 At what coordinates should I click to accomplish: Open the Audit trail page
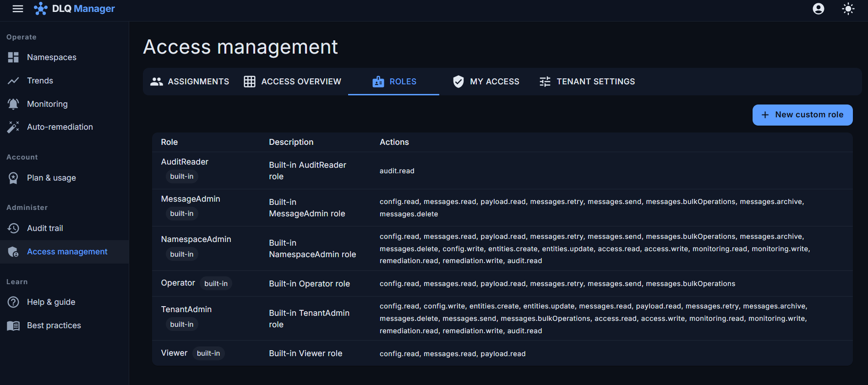click(64, 228)
